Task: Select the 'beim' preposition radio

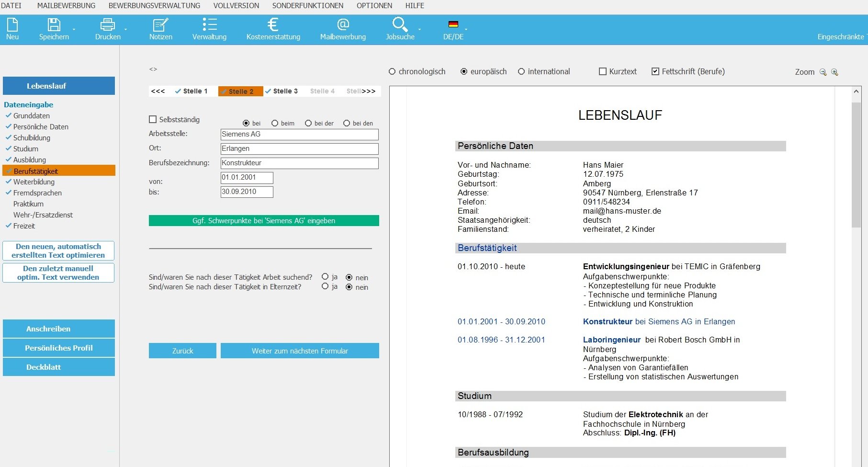Action: (x=275, y=123)
